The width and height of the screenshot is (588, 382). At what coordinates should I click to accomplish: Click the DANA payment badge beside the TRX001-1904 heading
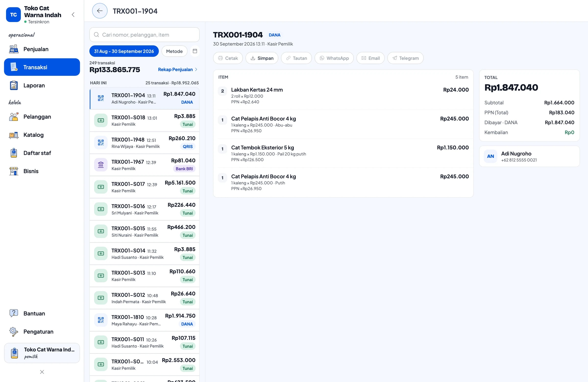coord(274,35)
